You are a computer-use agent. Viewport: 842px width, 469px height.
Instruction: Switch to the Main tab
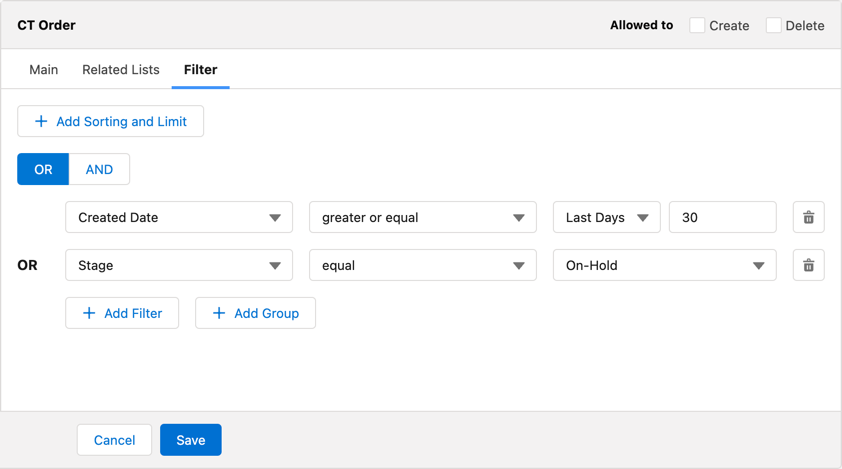point(43,69)
